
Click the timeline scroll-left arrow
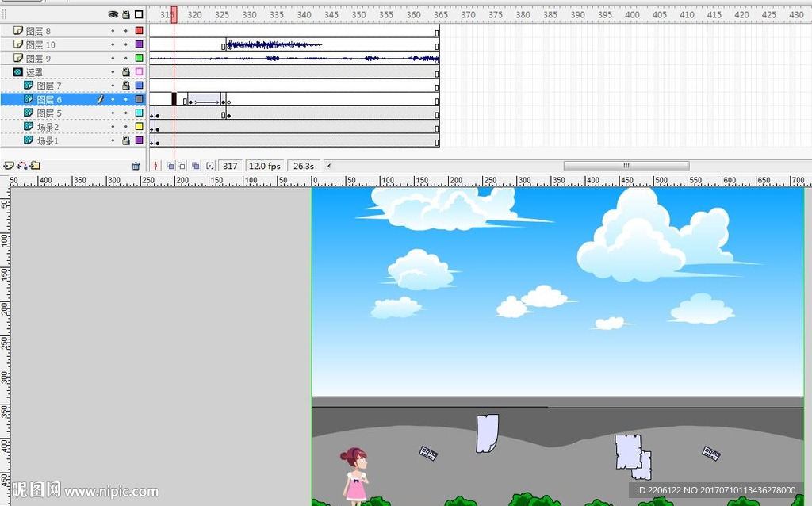[x=329, y=166]
